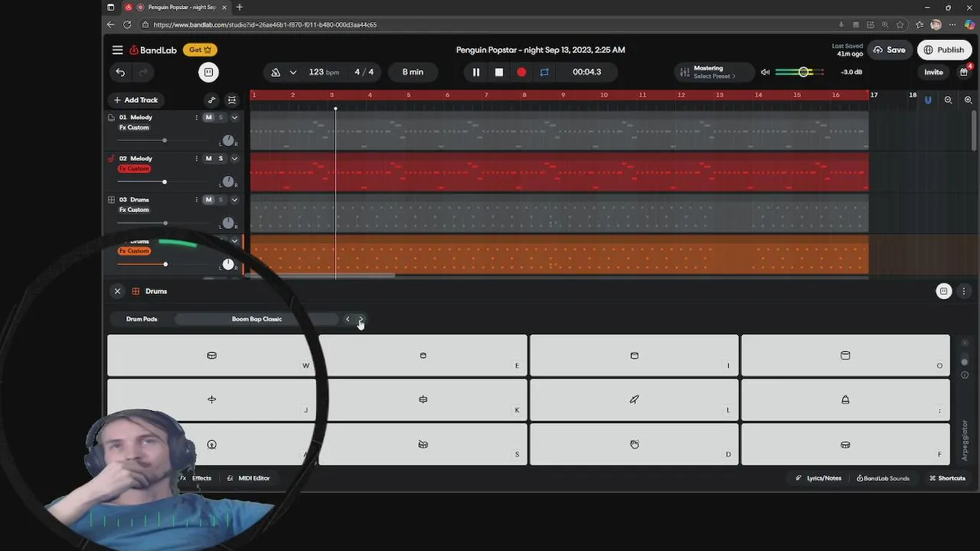Trigger the drum pad with key I
Image resolution: width=980 pixels, height=551 pixels.
634,356
